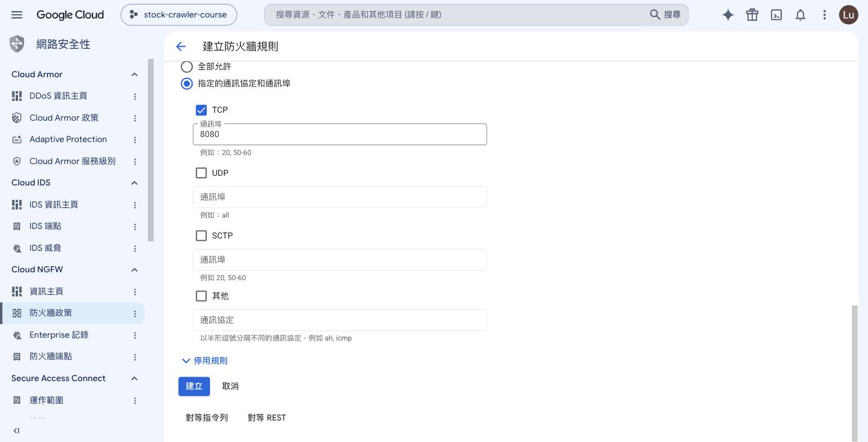The image size is (868, 442).
Task: Enable the SCTP checkbox
Action: [x=201, y=235]
